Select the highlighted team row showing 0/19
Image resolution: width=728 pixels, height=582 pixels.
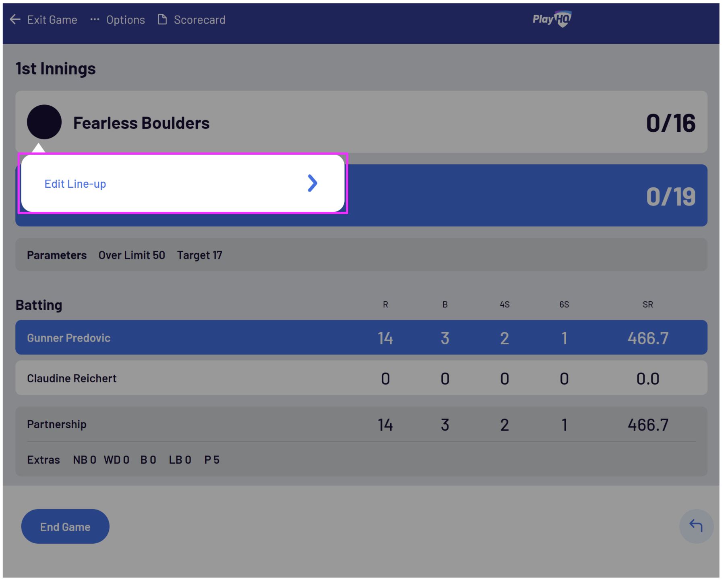[523, 196]
